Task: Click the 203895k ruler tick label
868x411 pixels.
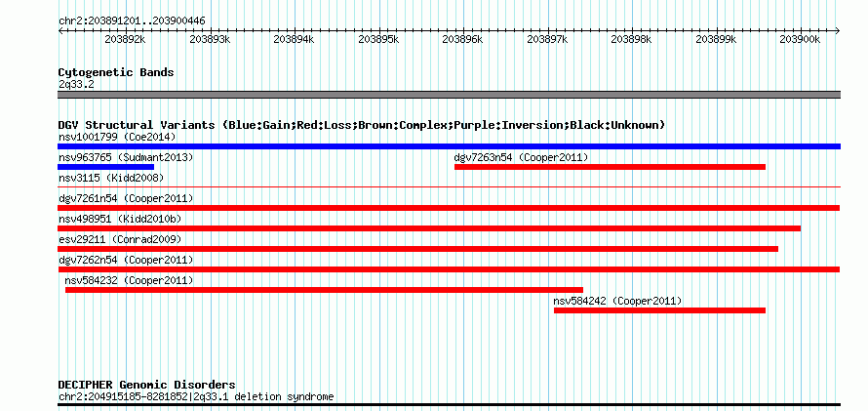Action: 378,39
